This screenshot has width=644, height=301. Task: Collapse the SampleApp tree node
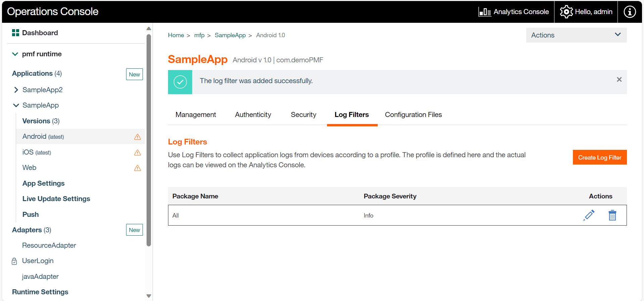coord(16,105)
